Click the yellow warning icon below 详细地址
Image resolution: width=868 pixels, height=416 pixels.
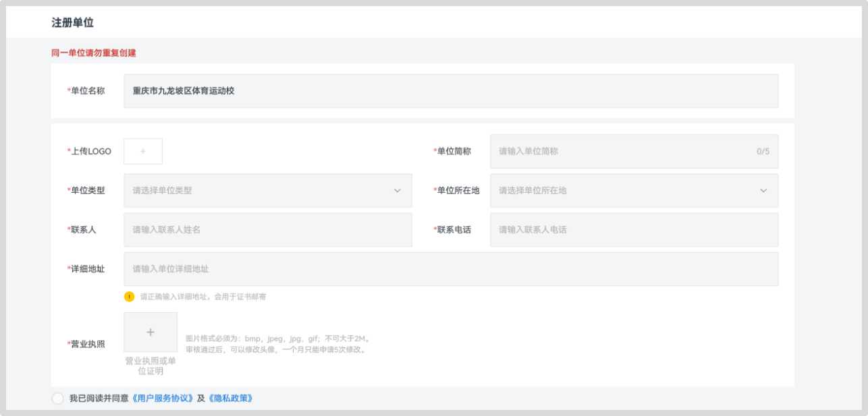(130, 297)
